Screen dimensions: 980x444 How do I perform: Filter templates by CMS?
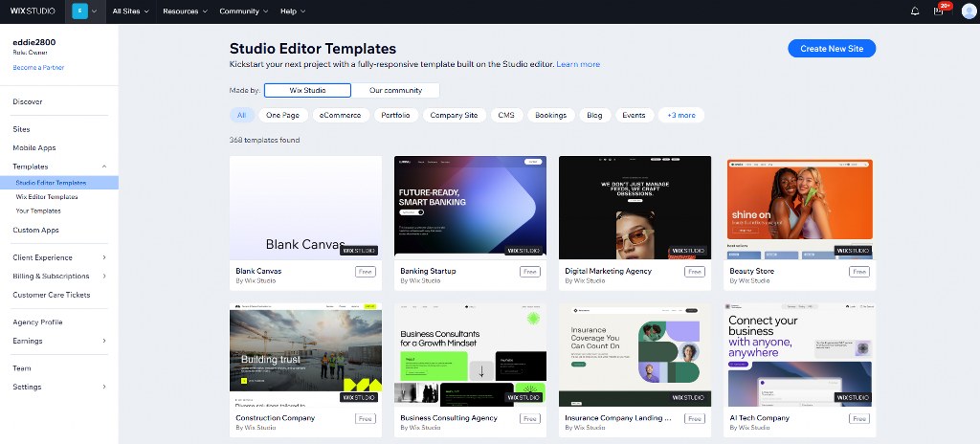506,115
